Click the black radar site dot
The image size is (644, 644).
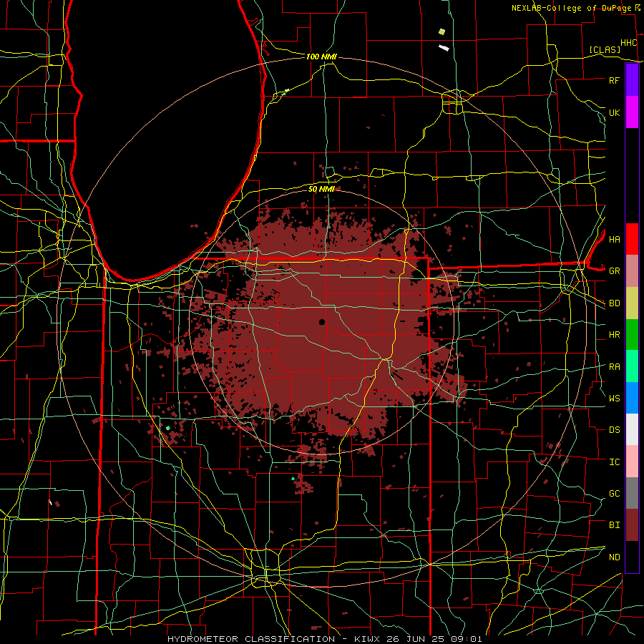[x=321, y=322]
